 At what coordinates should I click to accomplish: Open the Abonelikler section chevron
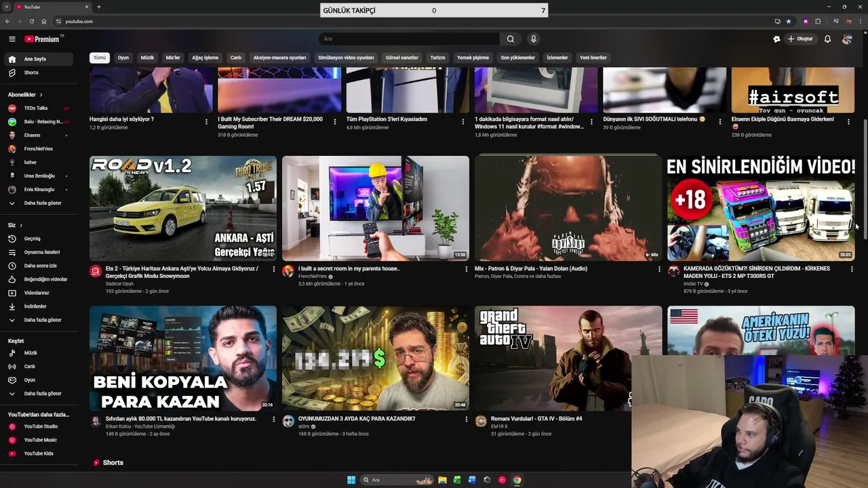tap(41, 95)
